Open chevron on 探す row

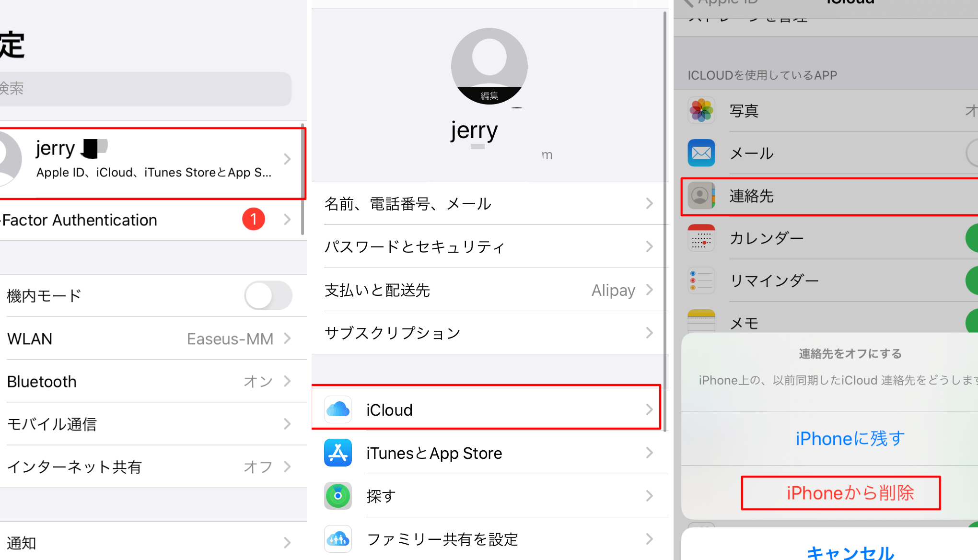click(x=650, y=496)
